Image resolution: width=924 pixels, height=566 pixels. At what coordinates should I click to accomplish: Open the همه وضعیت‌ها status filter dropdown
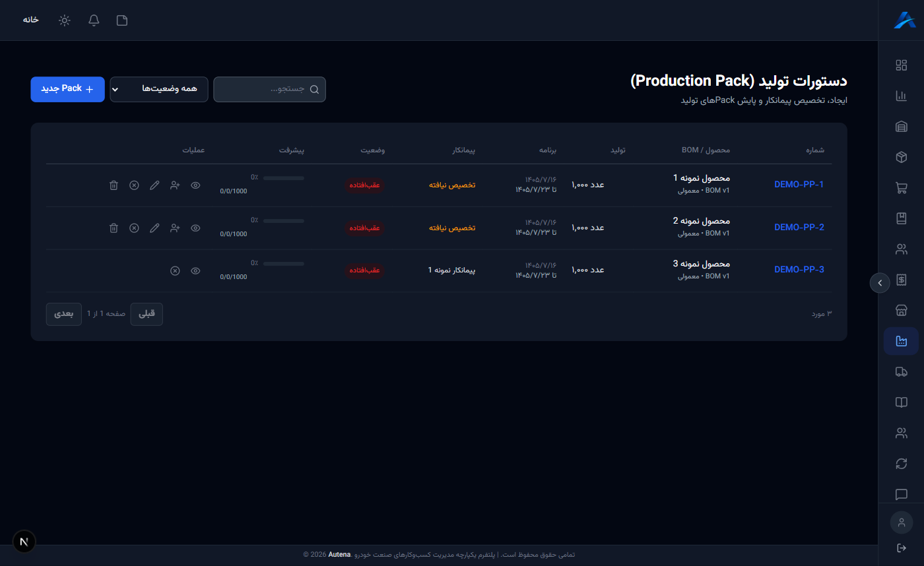(x=159, y=89)
